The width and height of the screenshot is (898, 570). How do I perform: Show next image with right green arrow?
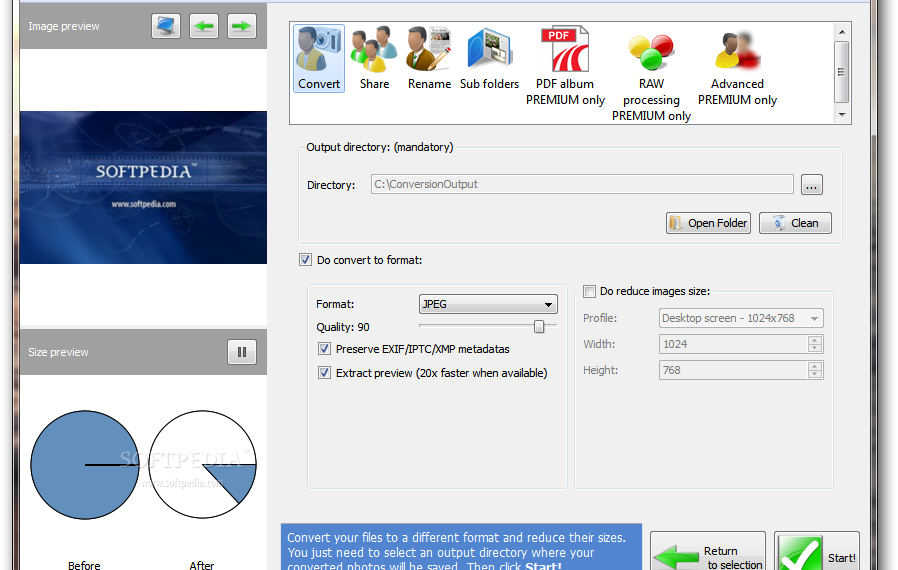click(x=241, y=26)
